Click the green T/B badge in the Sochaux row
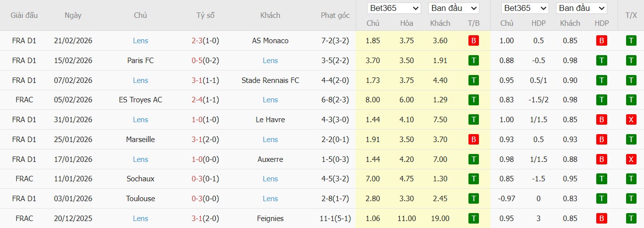Viewport: 644px width, 228px height. pyautogui.click(x=473, y=179)
